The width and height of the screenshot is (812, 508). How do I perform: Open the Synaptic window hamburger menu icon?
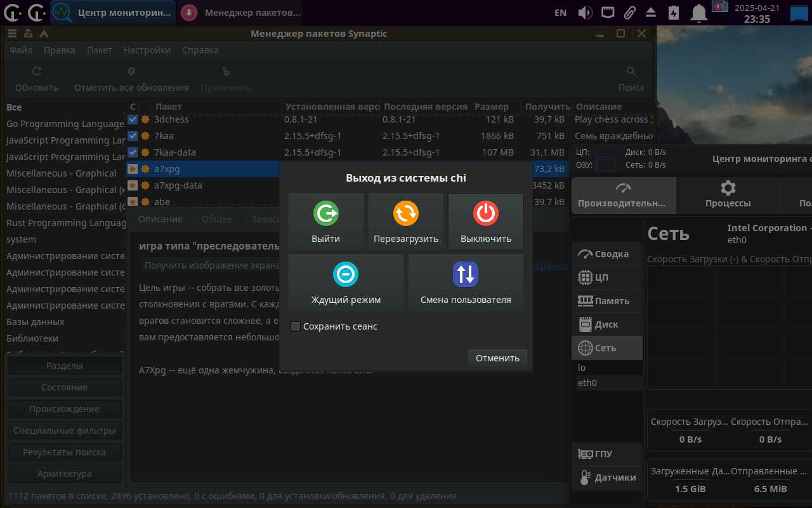pos(12,34)
